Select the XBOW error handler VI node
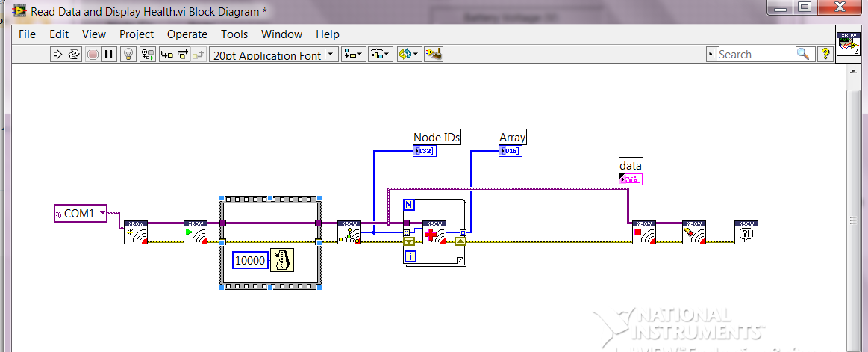The width and height of the screenshot is (868, 352). (x=746, y=232)
